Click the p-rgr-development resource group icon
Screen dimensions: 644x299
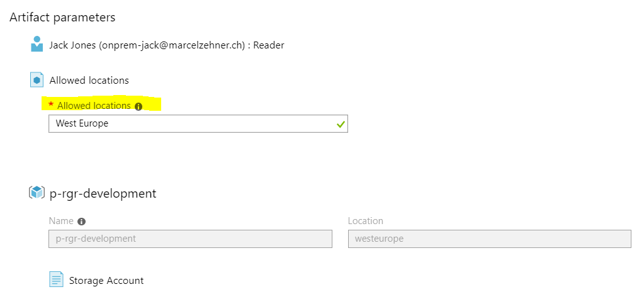[x=37, y=193]
